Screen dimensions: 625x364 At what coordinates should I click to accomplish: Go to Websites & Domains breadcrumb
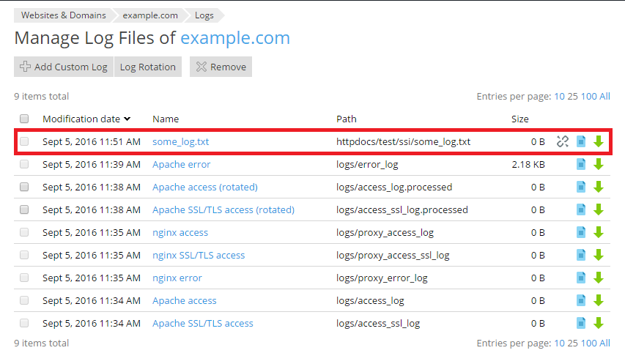point(62,15)
